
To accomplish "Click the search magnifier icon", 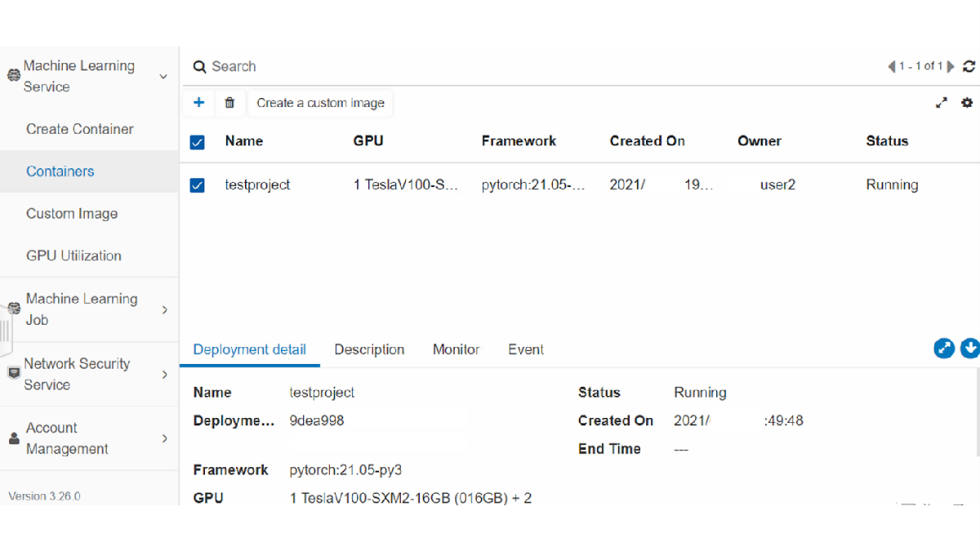I will [199, 67].
